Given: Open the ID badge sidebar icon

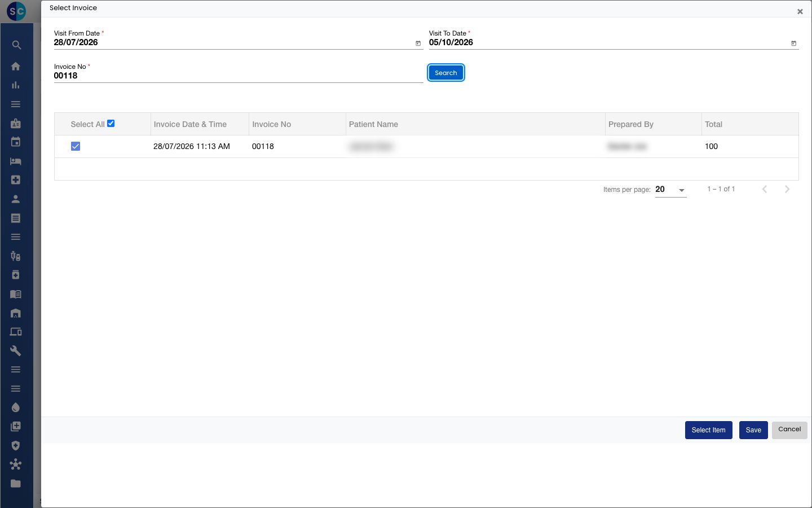Looking at the screenshot, I should pyautogui.click(x=16, y=123).
